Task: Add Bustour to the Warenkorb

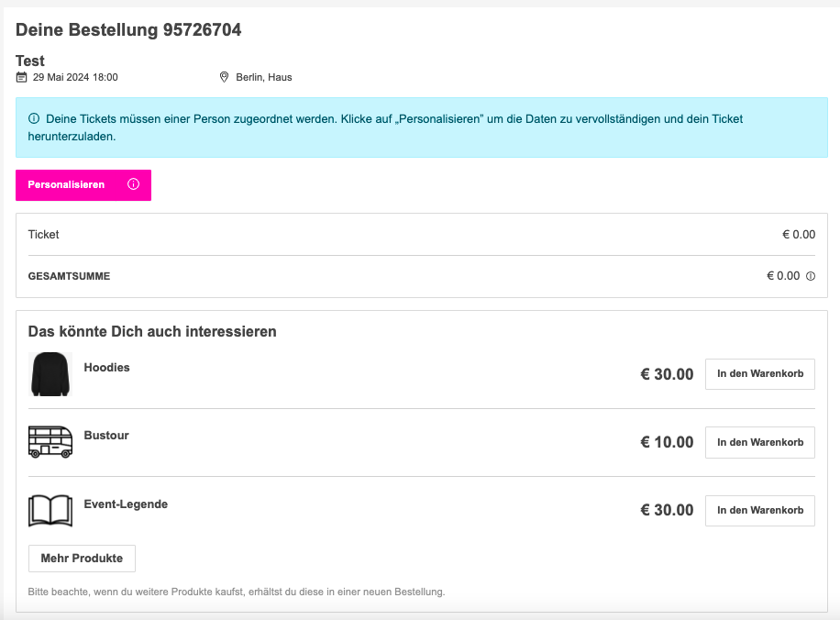Action: coord(759,443)
